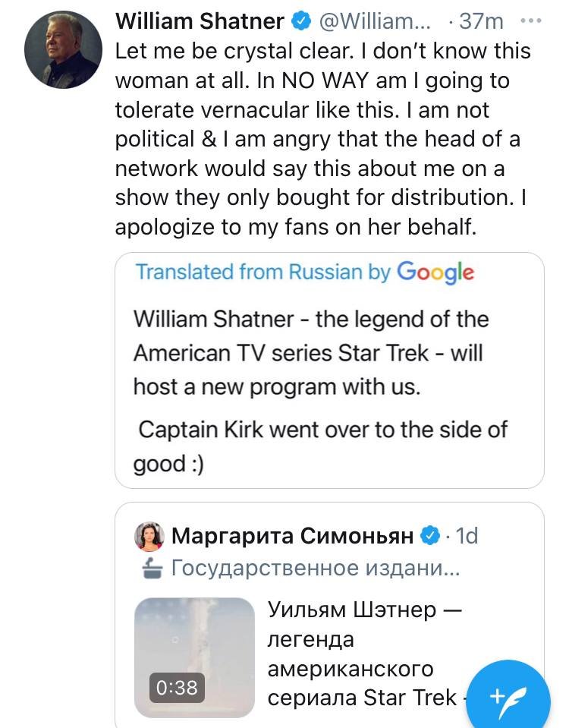569x728 pixels.
Task: Click the 1d timestamp on quoted tweet
Action: [467, 537]
